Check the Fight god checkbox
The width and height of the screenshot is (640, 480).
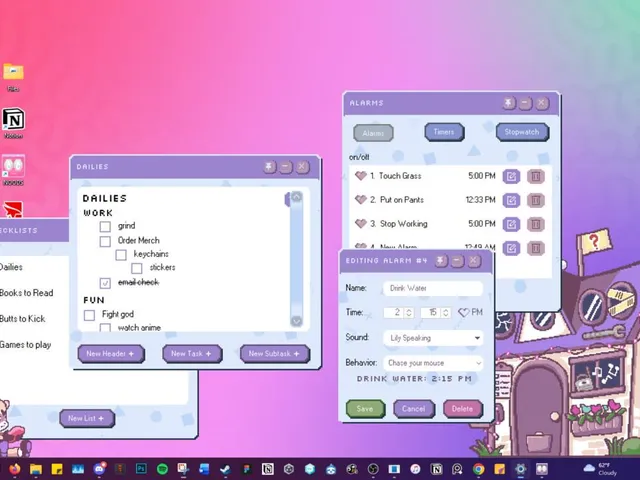(89, 315)
